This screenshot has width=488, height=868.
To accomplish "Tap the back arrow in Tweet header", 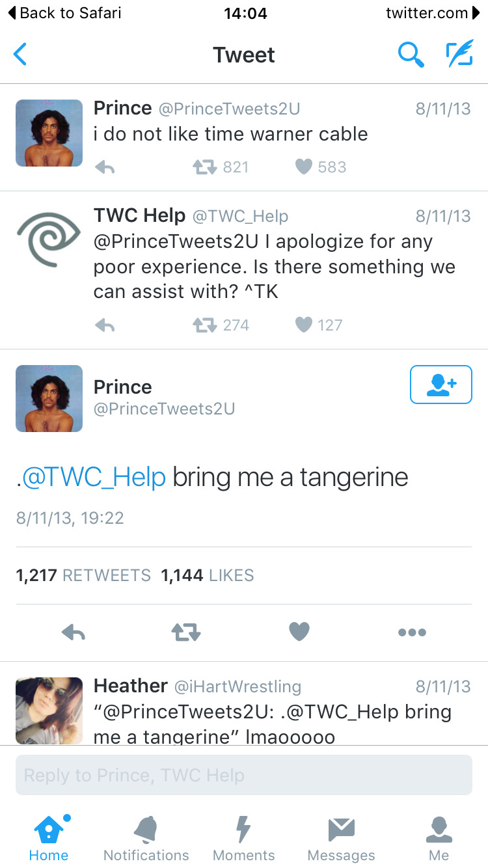I will pyautogui.click(x=20, y=55).
